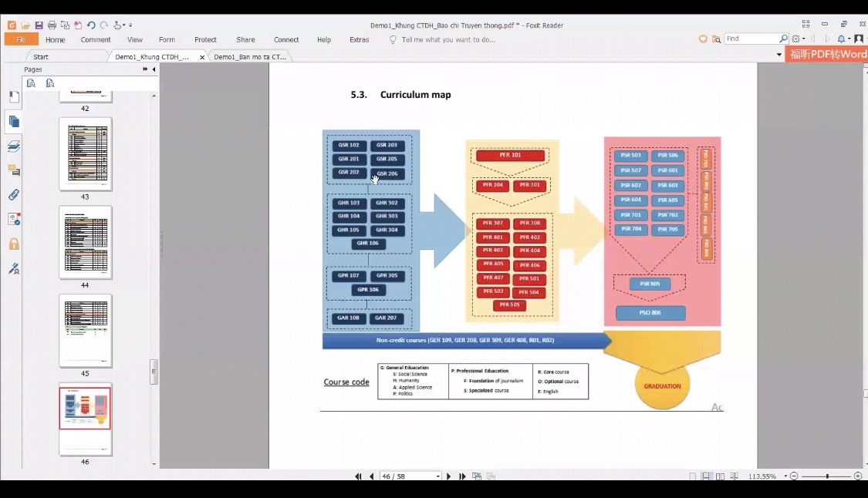This screenshot has width=868, height=498.
Task: Open the Bookmarks panel in the sidebar
Action: [14, 97]
